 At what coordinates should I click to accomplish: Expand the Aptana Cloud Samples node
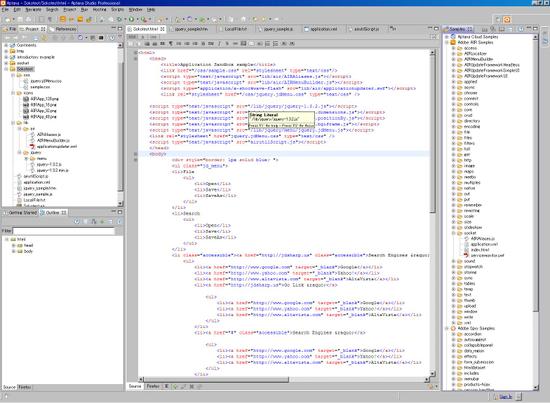point(447,36)
